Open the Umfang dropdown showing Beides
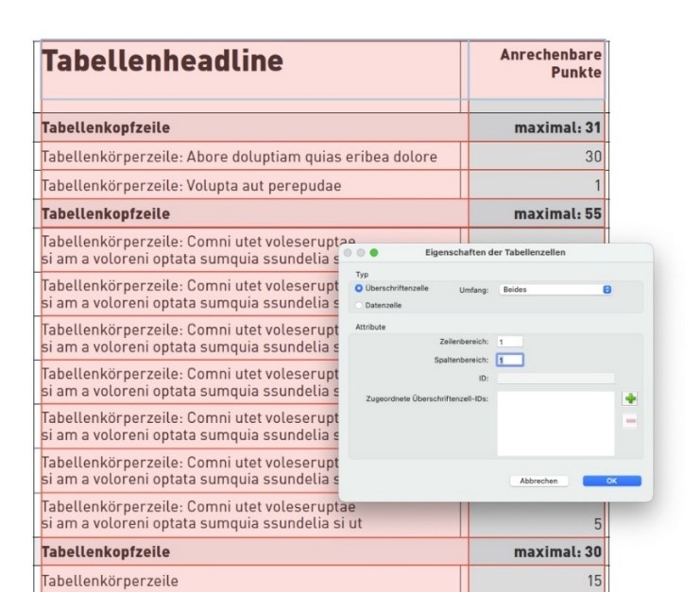 coord(555,290)
